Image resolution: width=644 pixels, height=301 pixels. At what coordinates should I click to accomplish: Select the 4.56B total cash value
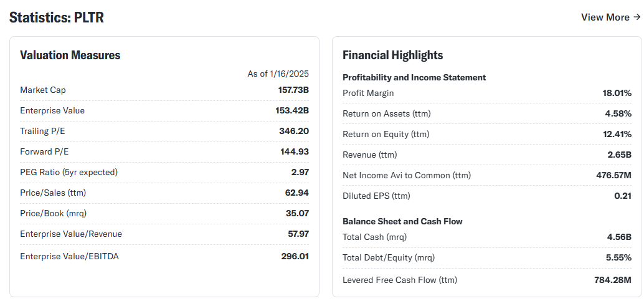620,237
